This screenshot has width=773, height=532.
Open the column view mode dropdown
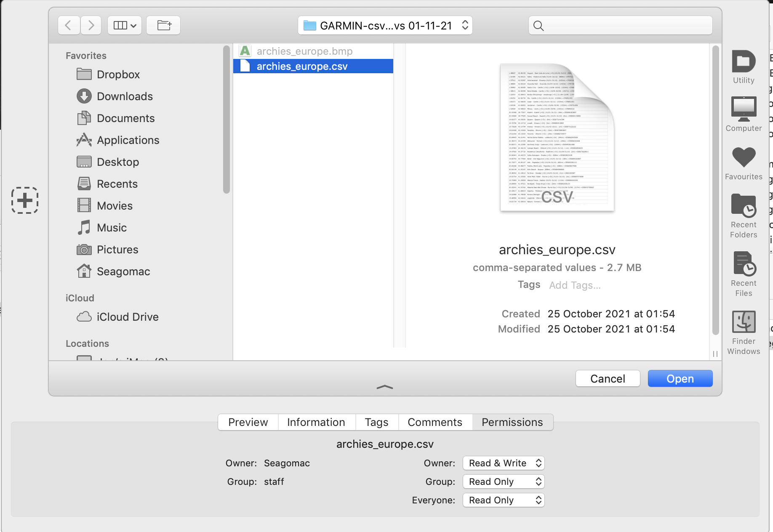coord(125,26)
